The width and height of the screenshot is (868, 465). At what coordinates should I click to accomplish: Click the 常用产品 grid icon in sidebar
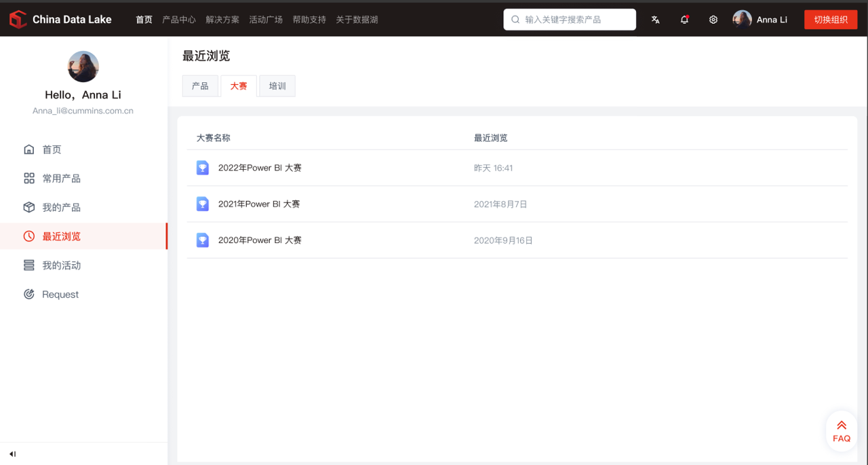tap(29, 179)
